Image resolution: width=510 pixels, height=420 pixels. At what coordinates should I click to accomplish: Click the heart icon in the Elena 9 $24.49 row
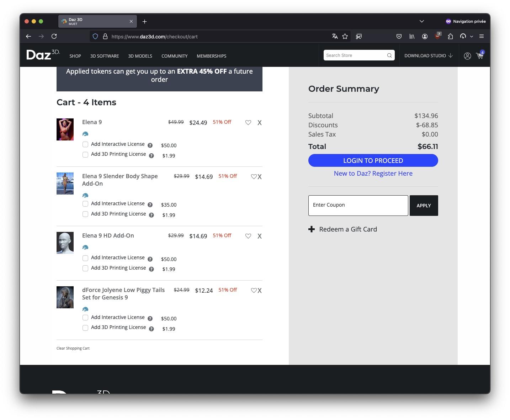coord(248,123)
